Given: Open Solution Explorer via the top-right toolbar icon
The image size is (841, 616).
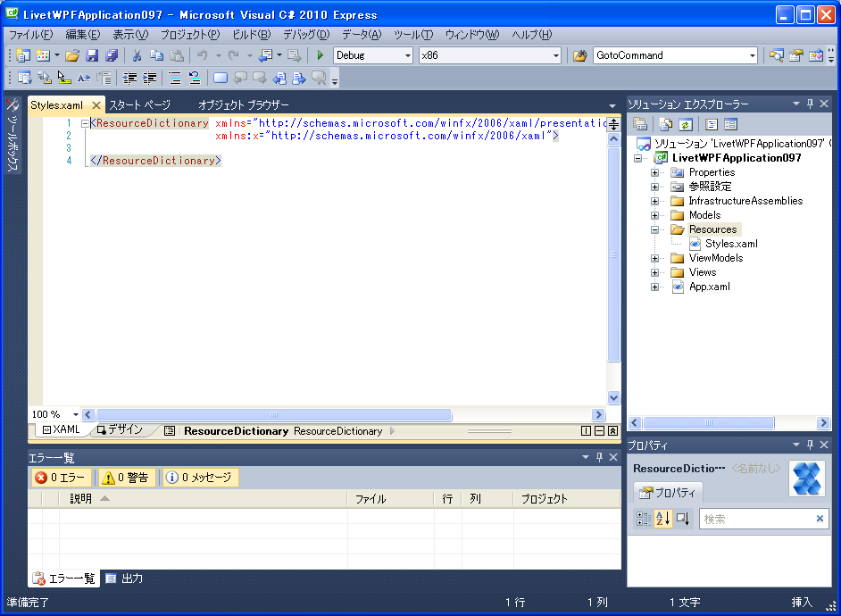Looking at the screenshot, I should click(776, 55).
